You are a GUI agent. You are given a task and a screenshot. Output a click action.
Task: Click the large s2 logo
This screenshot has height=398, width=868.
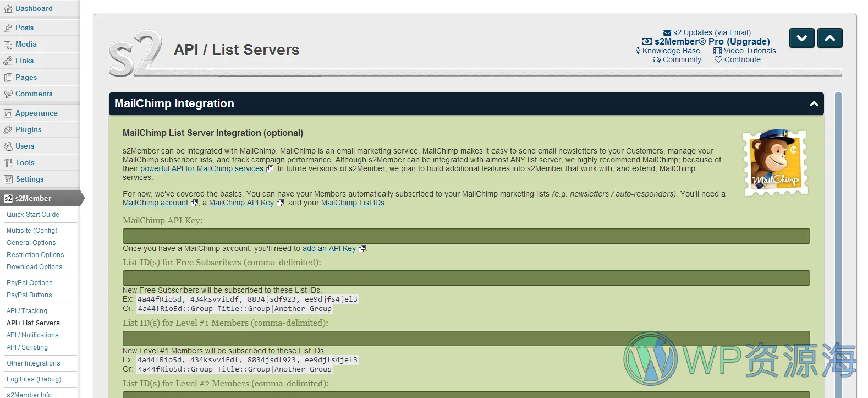(x=136, y=53)
